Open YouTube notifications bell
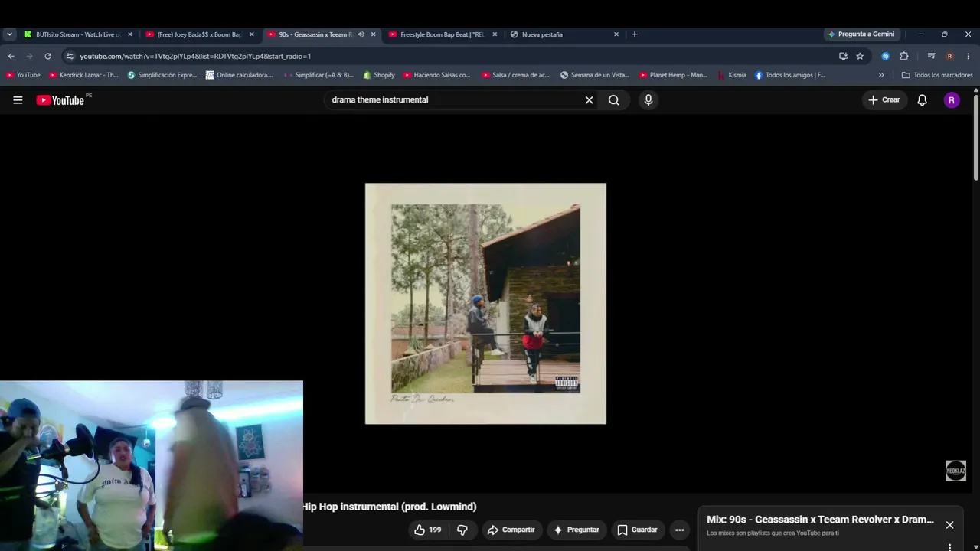Viewport: 980px width, 551px height. 922,100
